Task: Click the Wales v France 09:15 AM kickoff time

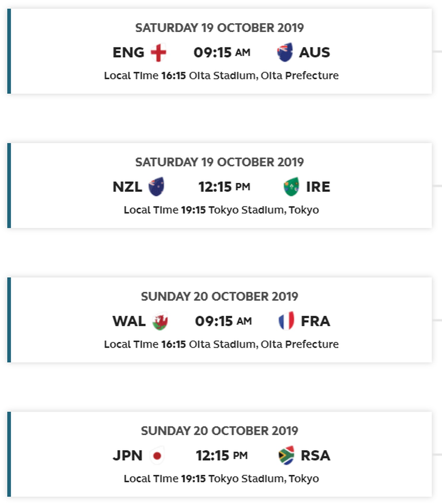Action: pyautogui.click(x=223, y=321)
